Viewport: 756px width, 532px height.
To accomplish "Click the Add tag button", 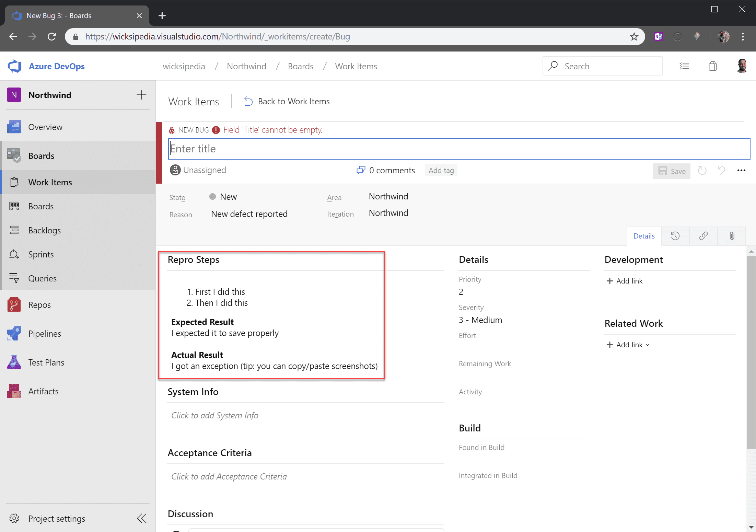I will 441,171.
